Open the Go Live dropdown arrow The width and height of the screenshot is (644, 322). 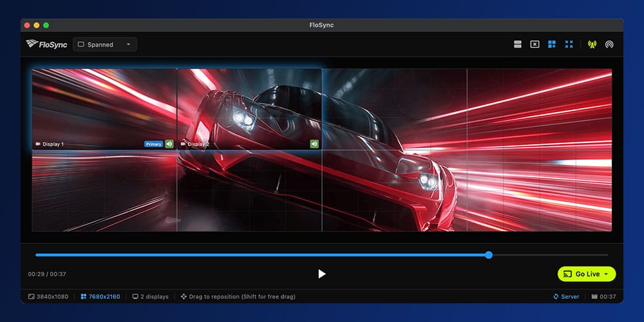coord(606,274)
